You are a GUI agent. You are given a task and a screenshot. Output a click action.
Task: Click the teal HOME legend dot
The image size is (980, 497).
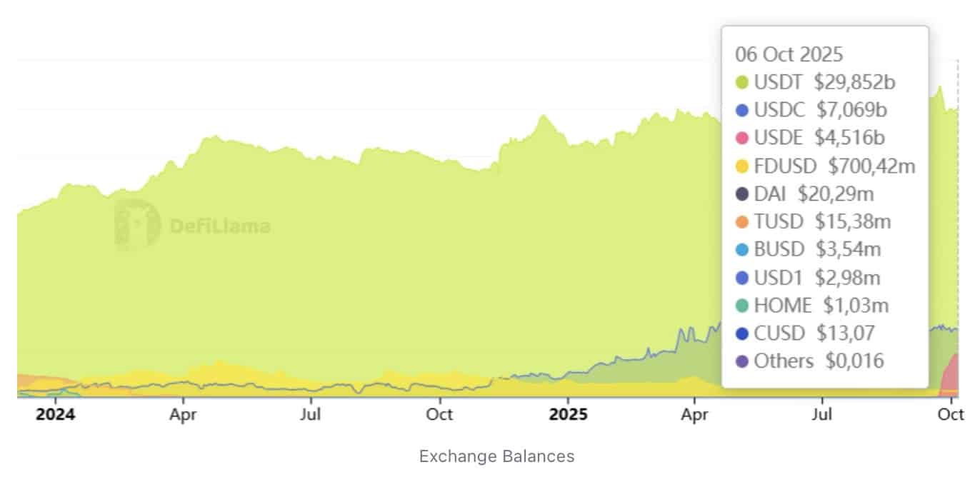point(741,306)
